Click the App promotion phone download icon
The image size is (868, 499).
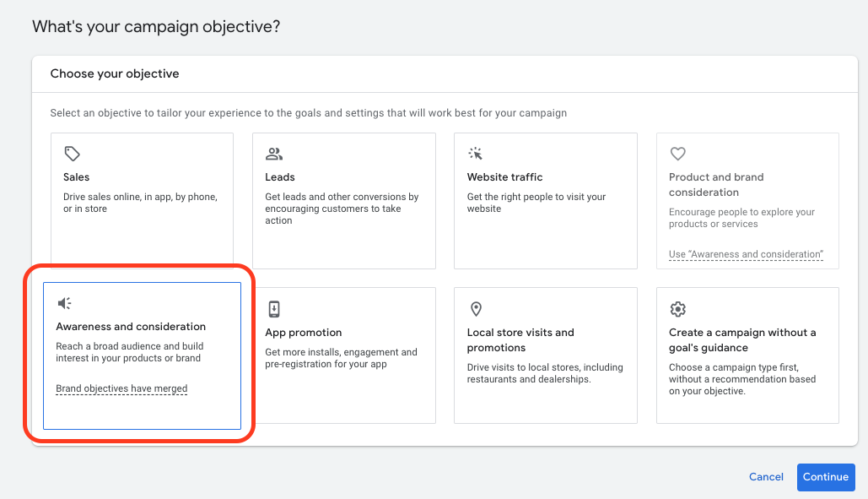pos(274,309)
